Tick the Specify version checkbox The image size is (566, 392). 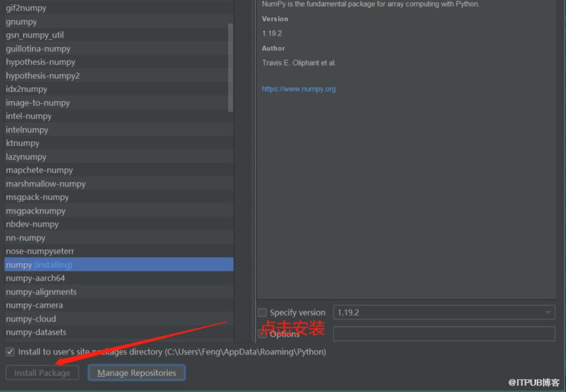click(x=263, y=313)
